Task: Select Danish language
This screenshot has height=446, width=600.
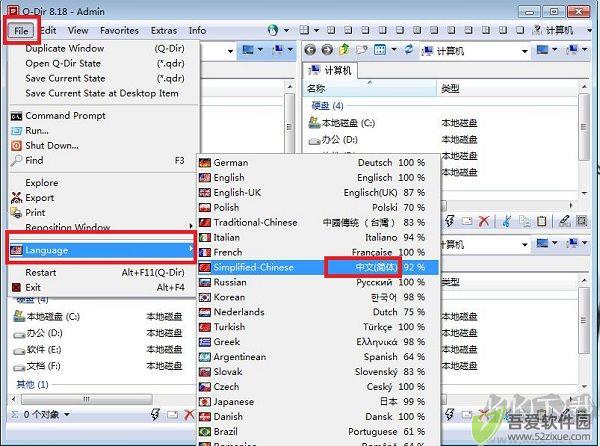Action: [x=318, y=416]
